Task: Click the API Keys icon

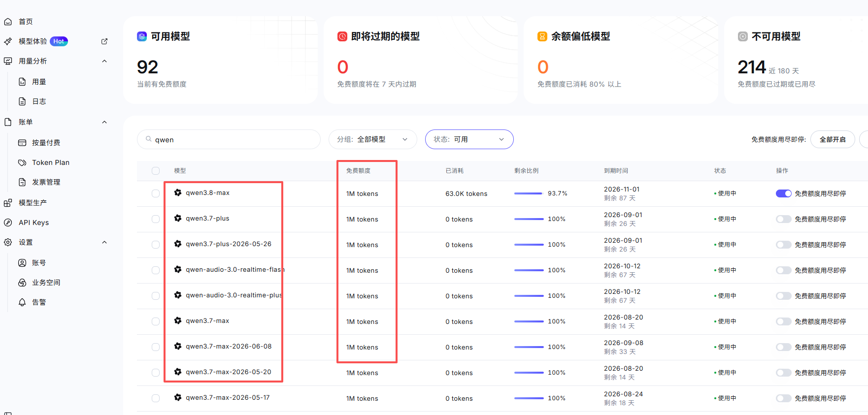Action: pos(8,223)
